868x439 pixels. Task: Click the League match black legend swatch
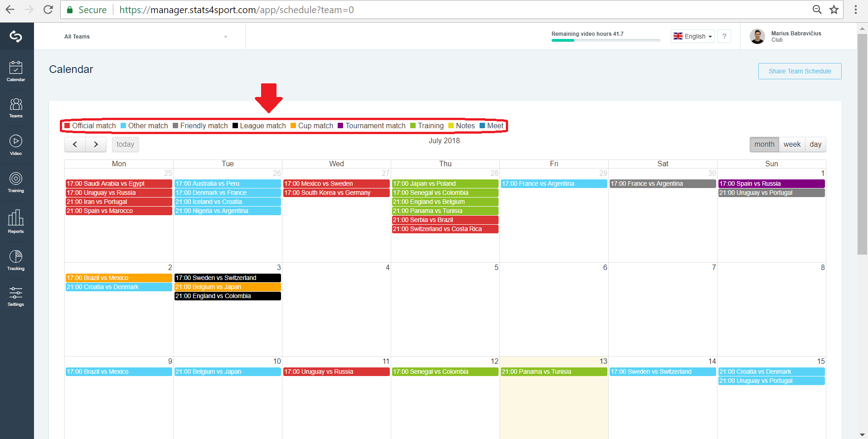[235, 126]
